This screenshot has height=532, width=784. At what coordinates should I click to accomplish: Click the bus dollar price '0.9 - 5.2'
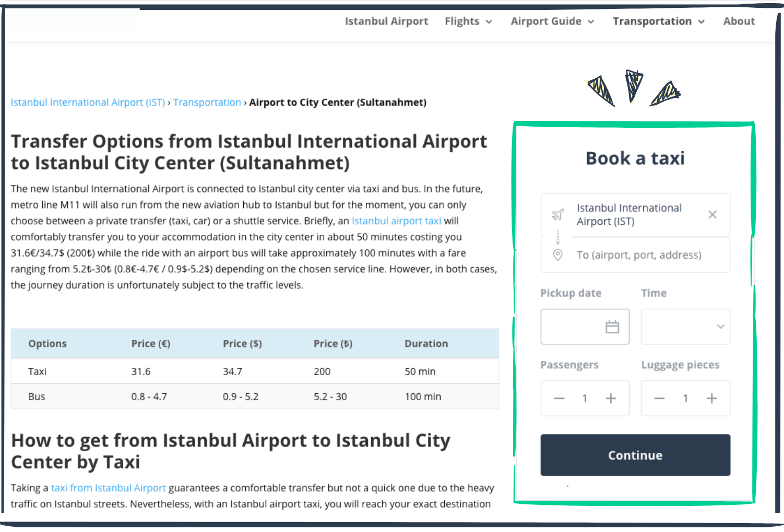[x=241, y=396]
